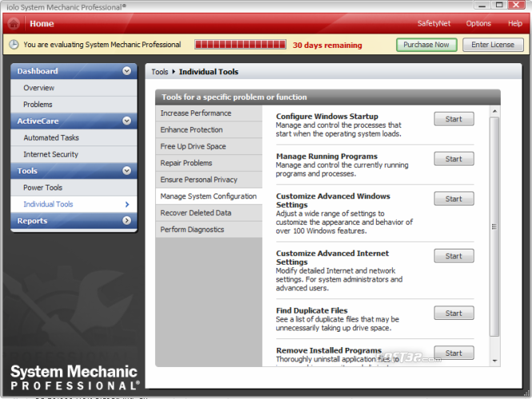Select the Free Up Drive Space category

tap(209, 146)
